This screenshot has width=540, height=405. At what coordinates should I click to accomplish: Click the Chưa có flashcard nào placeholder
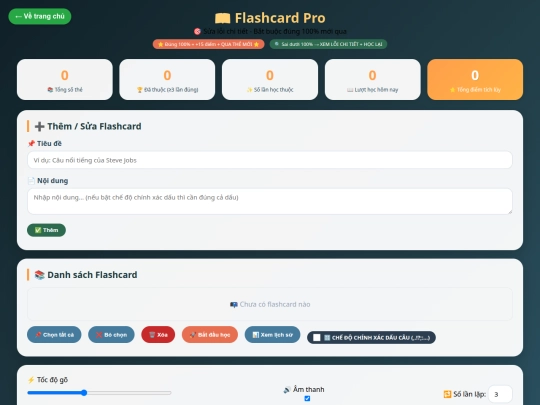pyautogui.click(x=270, y=304)
